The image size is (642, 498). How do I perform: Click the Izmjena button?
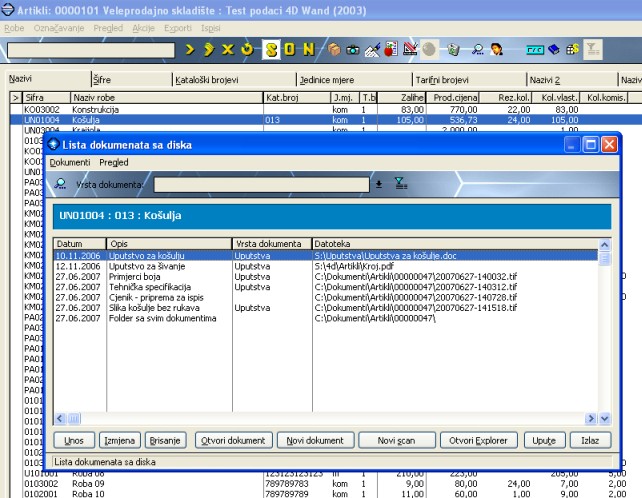point(120,440)
